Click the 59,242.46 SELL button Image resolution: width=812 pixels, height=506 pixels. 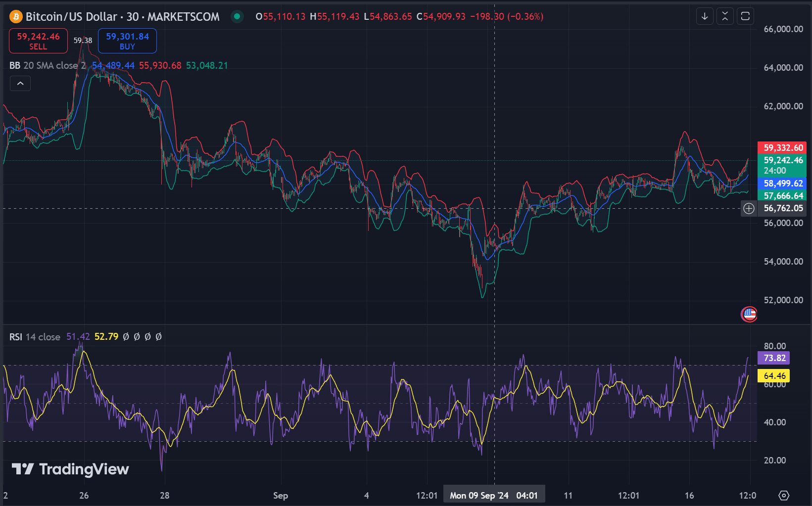[38, 41]
